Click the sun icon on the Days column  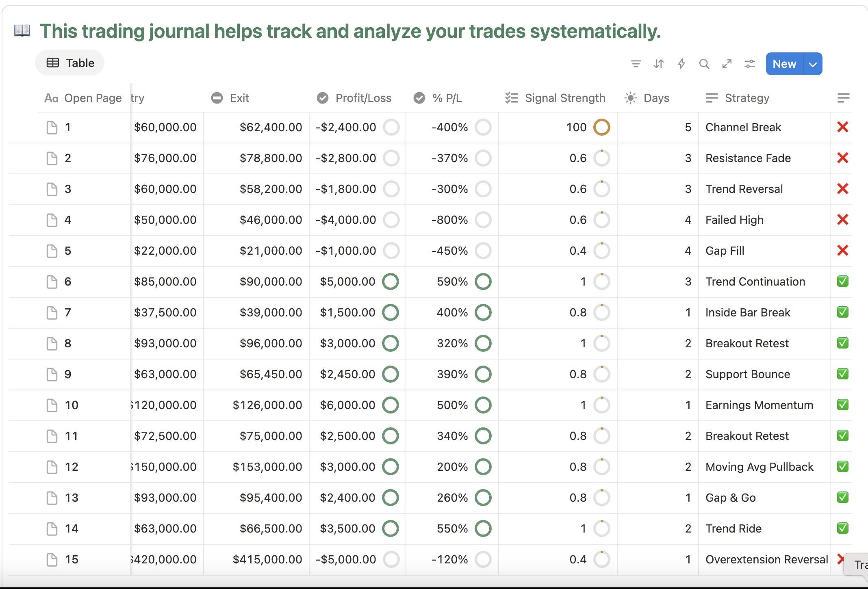[x=630, y=97]
